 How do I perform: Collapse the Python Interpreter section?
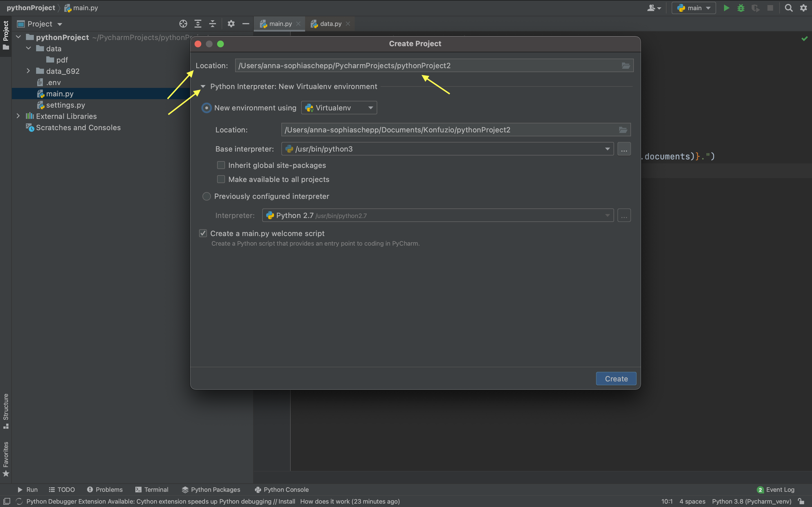point(203,86)
